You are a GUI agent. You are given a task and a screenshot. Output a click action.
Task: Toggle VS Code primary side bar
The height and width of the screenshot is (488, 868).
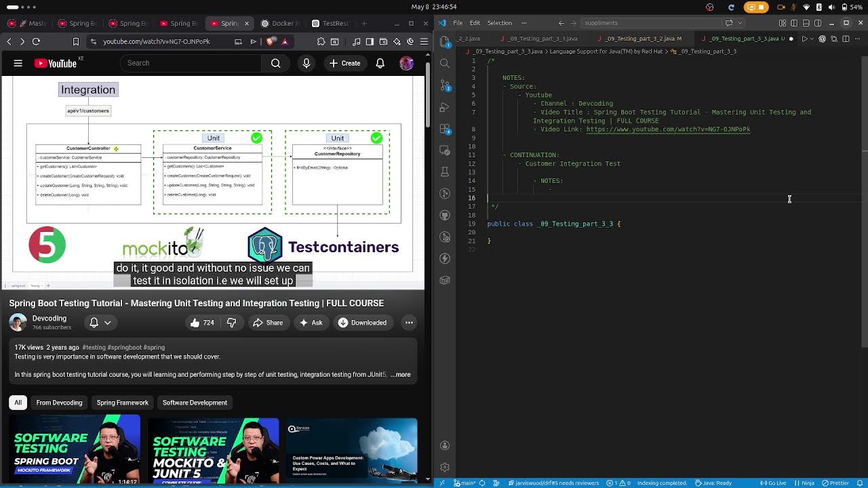794,23
